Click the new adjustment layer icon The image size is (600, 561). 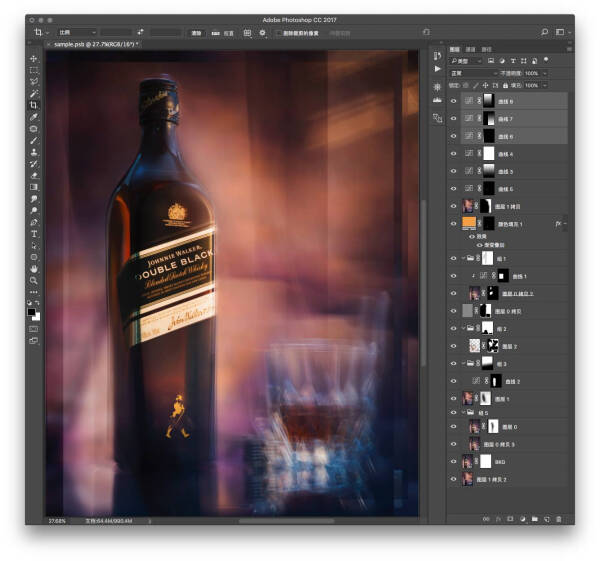click(x=523, y=519)
